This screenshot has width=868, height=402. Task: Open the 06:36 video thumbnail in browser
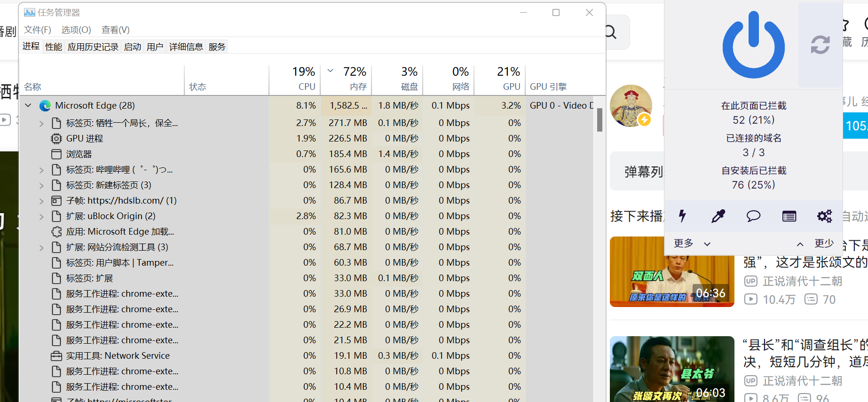click(x=672, y=272)
